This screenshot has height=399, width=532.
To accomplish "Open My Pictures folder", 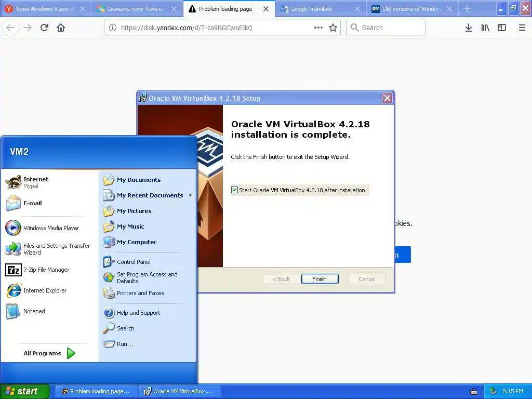I will 148,211.
